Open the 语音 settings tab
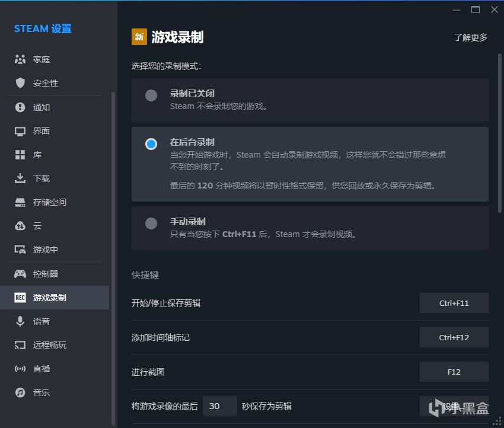504x428 pixels. (55, 321)
